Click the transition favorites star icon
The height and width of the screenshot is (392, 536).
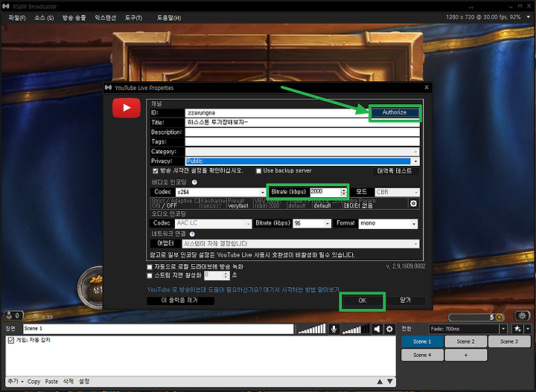(517, 329)
